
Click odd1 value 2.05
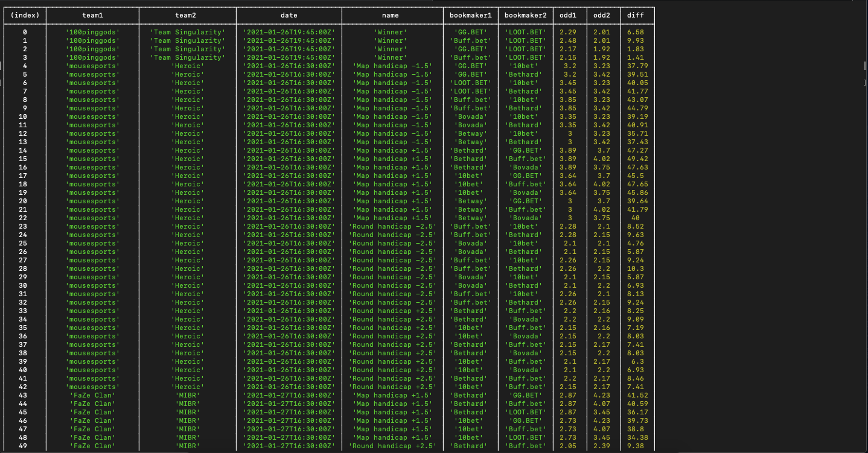[568, 446]
